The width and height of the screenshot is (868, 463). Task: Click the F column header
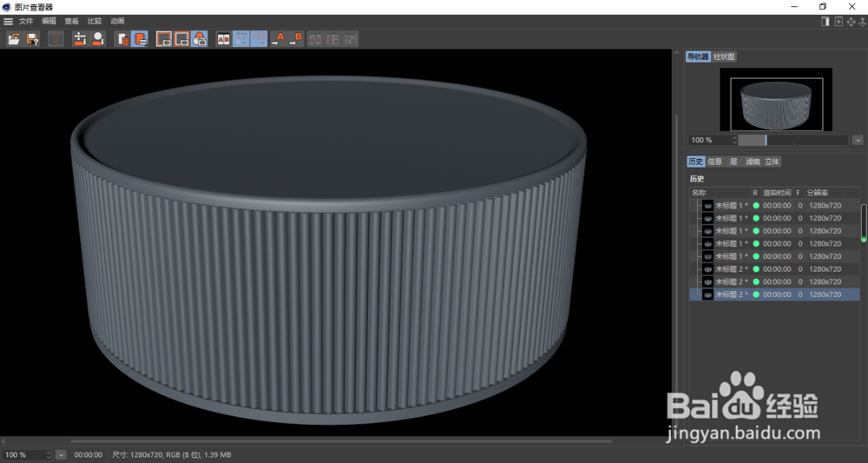[799, 193]
